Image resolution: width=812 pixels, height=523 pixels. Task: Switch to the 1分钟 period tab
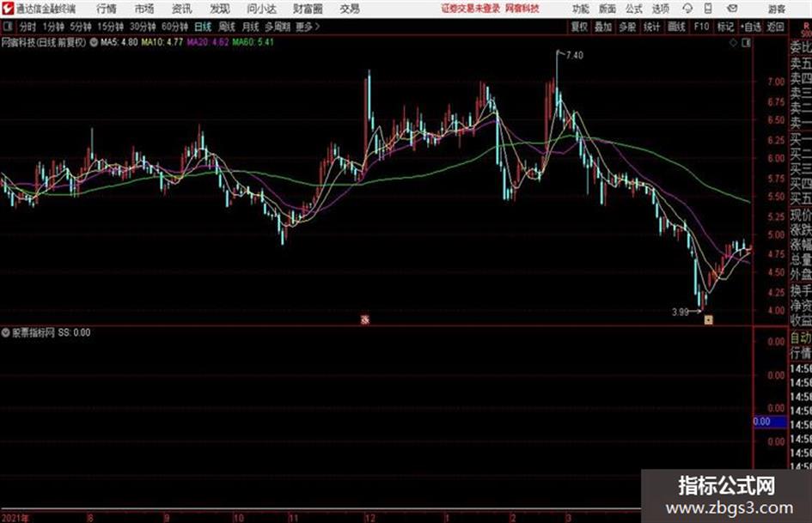coord(53,27)
